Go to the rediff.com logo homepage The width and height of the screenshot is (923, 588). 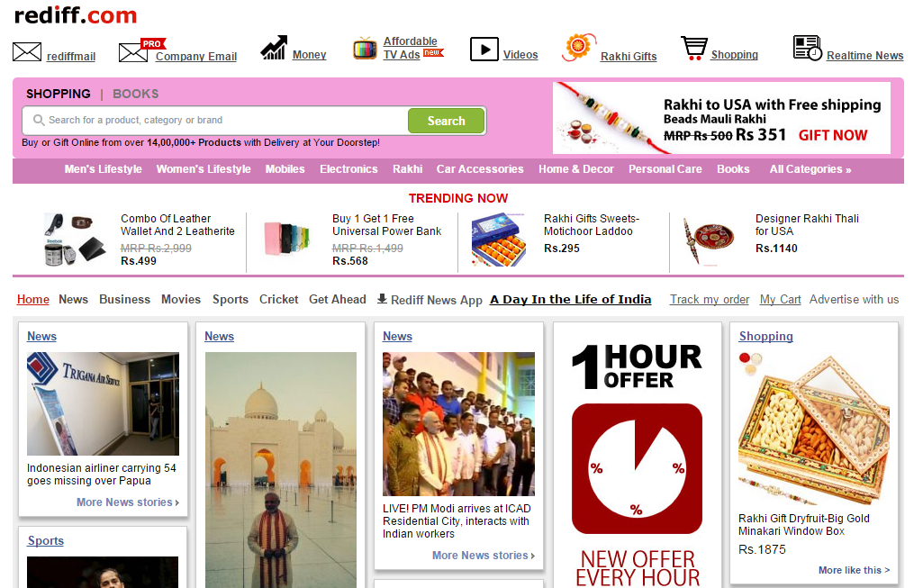76,14
